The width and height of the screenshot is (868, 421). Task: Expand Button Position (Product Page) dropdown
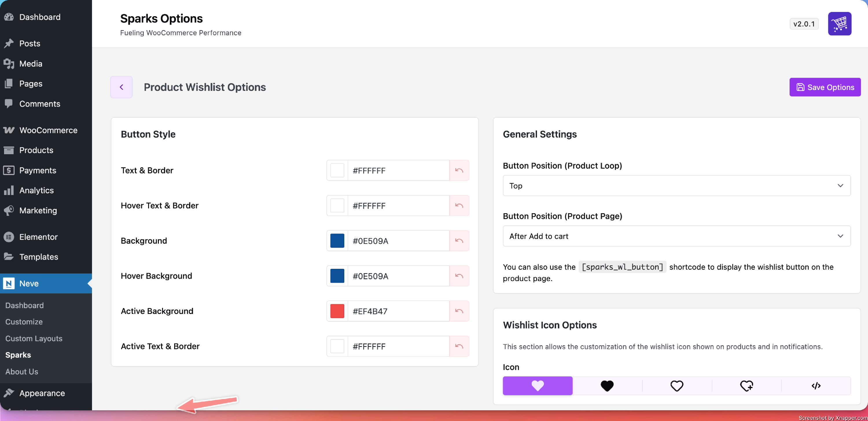pyautogui.click(x=676, y=236)
